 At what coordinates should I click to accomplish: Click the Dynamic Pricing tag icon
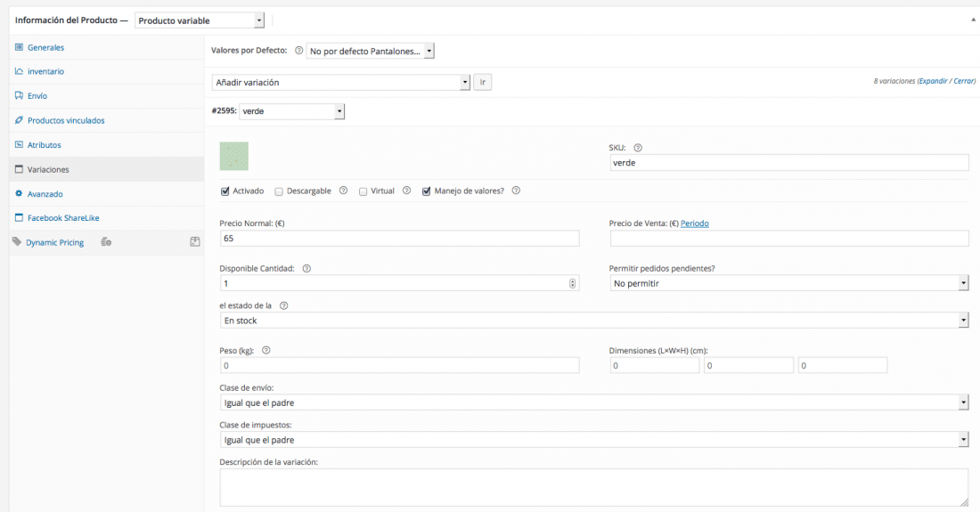coord(17,241)
